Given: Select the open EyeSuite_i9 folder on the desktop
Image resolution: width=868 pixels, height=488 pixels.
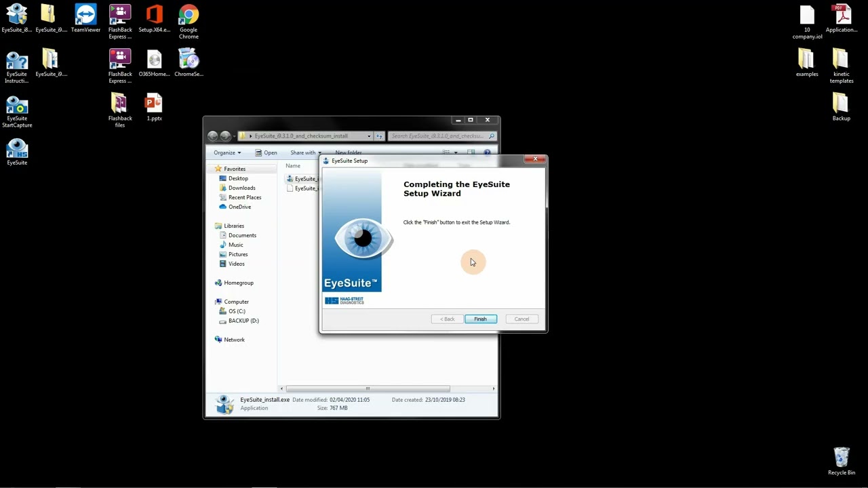Looking at the screenshot, I should click(x=51, y=62).
